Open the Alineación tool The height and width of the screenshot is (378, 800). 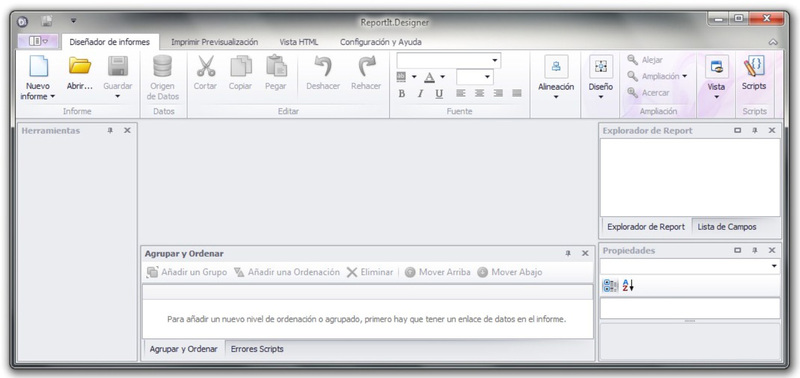(x=556, y=67)
